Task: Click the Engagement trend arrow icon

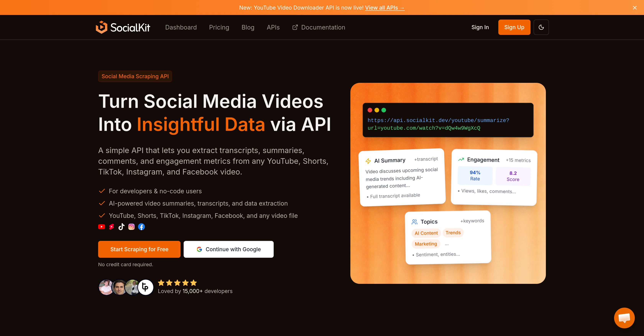Action: 461,159
